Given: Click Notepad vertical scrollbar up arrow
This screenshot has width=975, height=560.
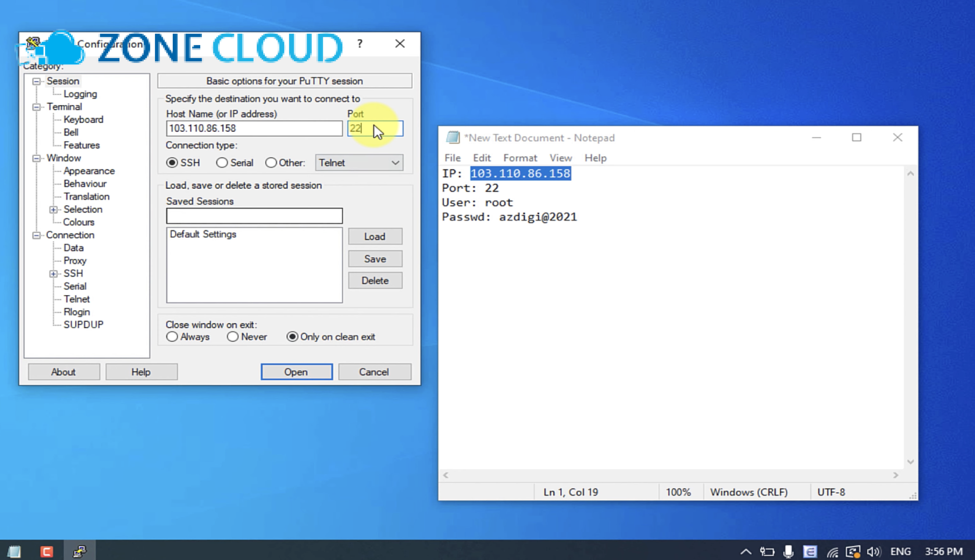Looking at the screenshot, I should [x=911, y=174].
